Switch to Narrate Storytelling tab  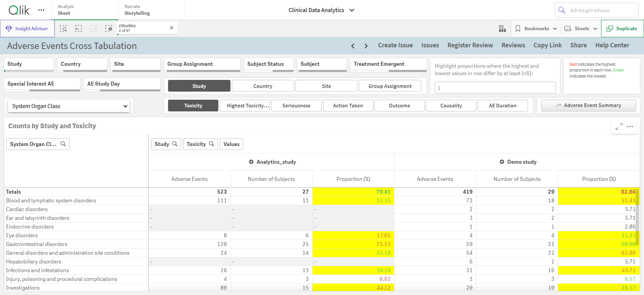152,10
